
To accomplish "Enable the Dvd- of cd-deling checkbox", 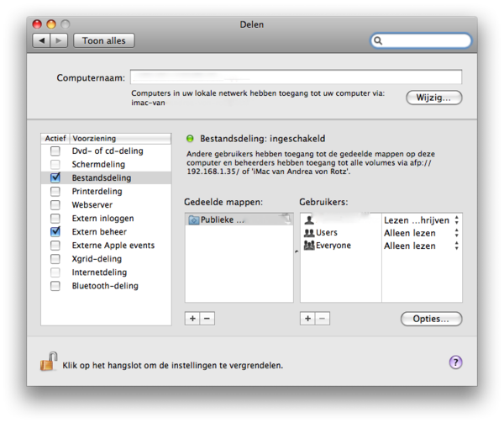I will 55,151.
